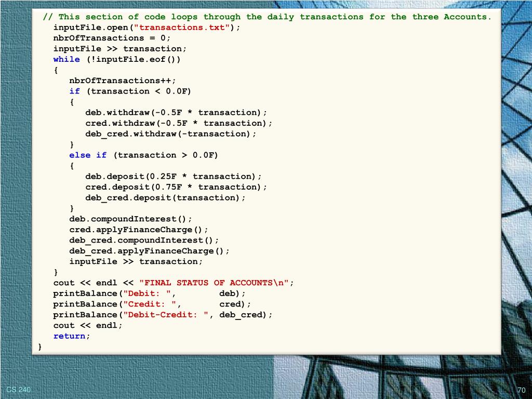Click deb.withdraw(-0.5F * transaction); line
The image size is (532, 399).
click(176, 113)
